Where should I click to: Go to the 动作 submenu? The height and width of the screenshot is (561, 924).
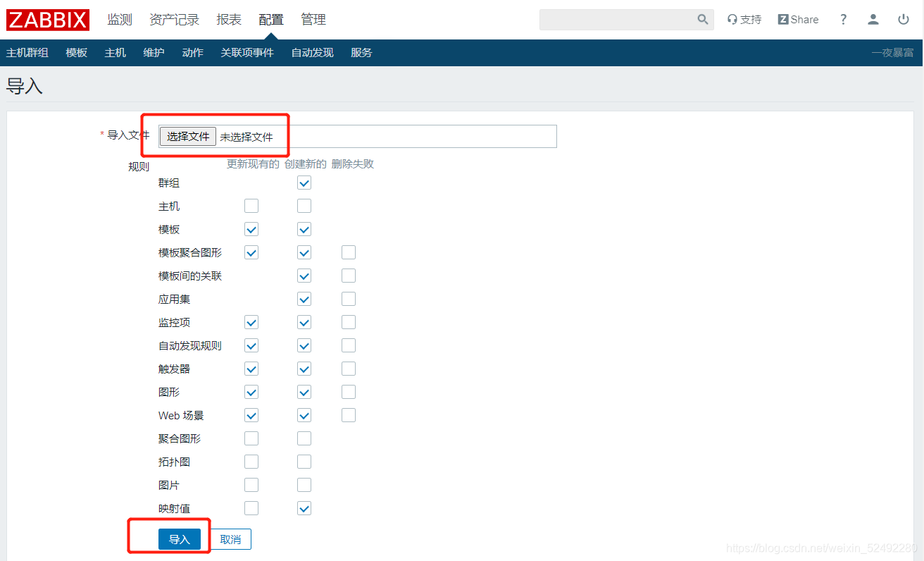192,53
